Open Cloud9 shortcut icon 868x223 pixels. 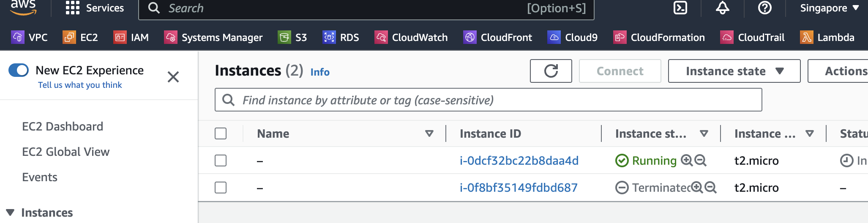click(x=554, y=37)
